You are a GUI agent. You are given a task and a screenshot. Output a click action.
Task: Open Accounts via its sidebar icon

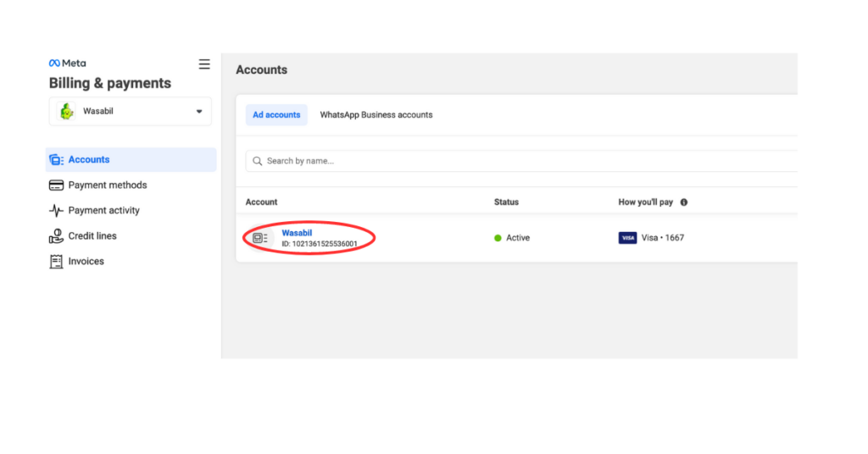[57, 160]
